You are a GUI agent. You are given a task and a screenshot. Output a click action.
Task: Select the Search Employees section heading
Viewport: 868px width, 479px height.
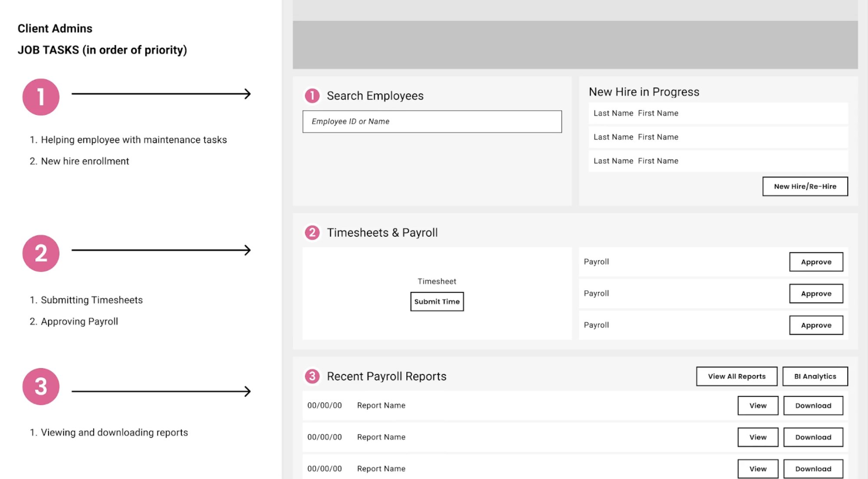[x=375, y=95]
